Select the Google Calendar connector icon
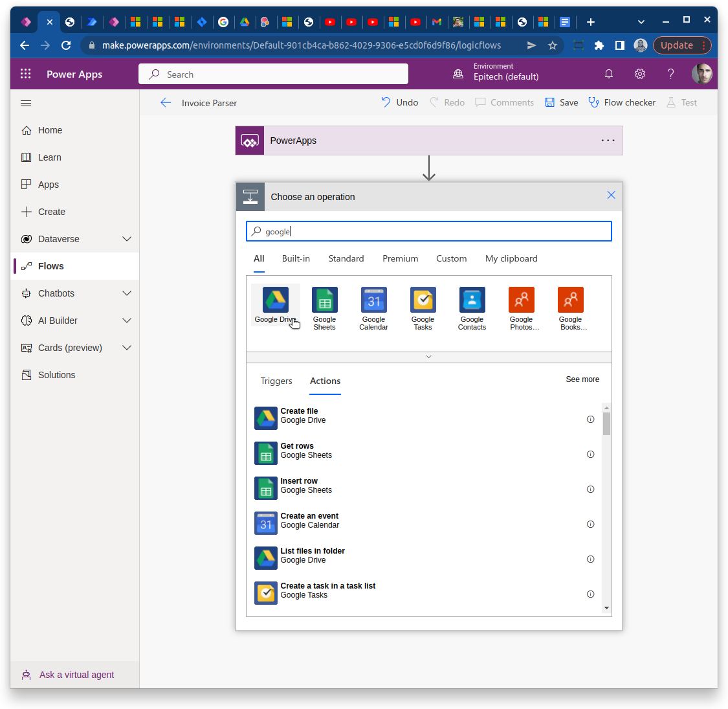This screenshot has height=709, width=728. [x=374, y=300]
